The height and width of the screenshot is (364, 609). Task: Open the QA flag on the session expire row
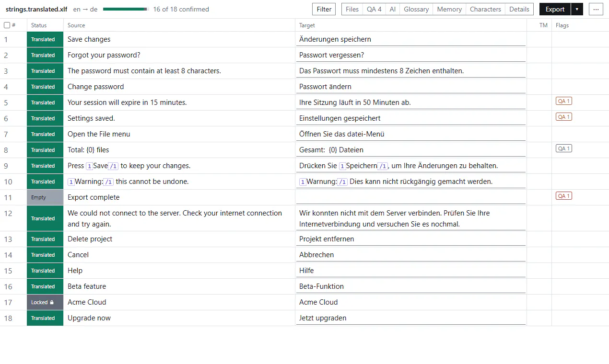[x=564, y=101]
